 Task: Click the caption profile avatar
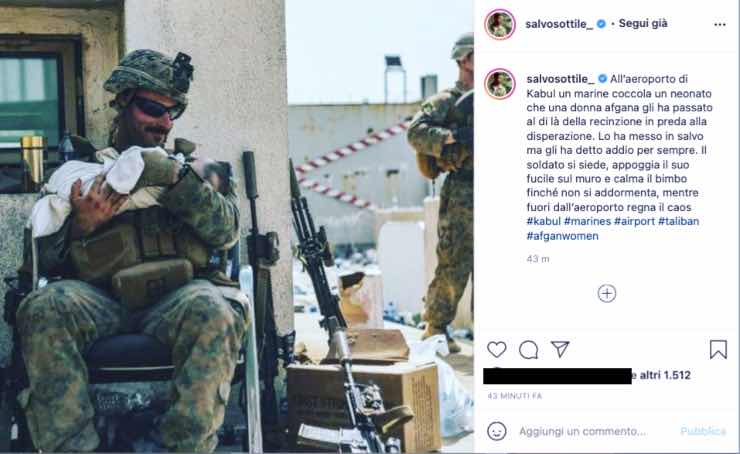tap(500, 84)
